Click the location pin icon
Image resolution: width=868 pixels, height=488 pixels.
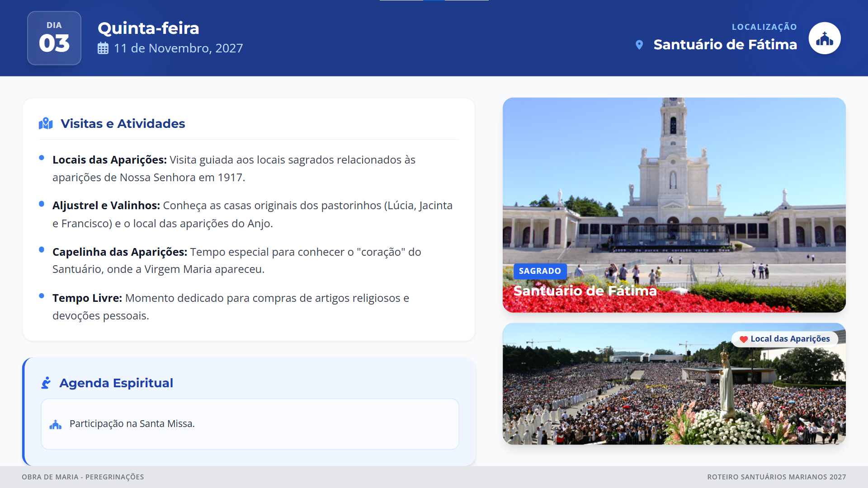coord(639,45)
